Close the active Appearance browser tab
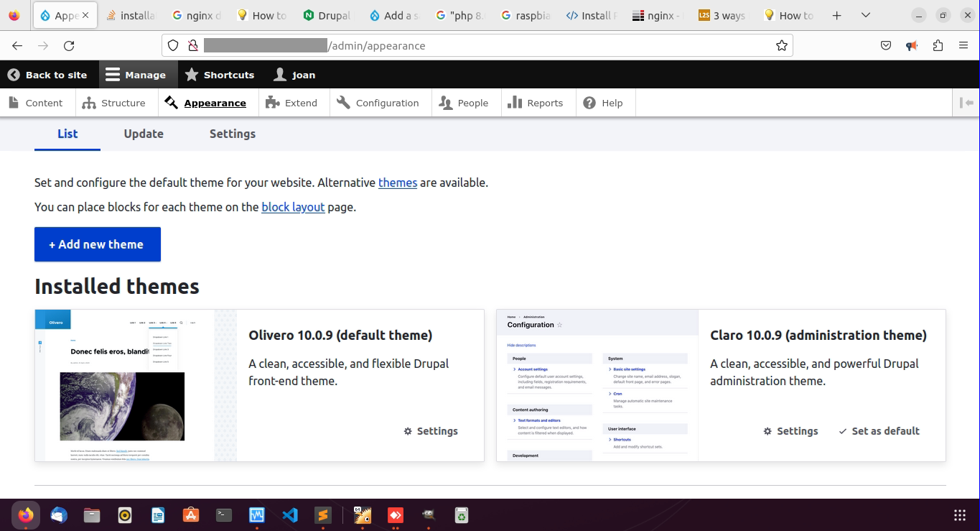This screenshot has height=531, width=980. 86,15
